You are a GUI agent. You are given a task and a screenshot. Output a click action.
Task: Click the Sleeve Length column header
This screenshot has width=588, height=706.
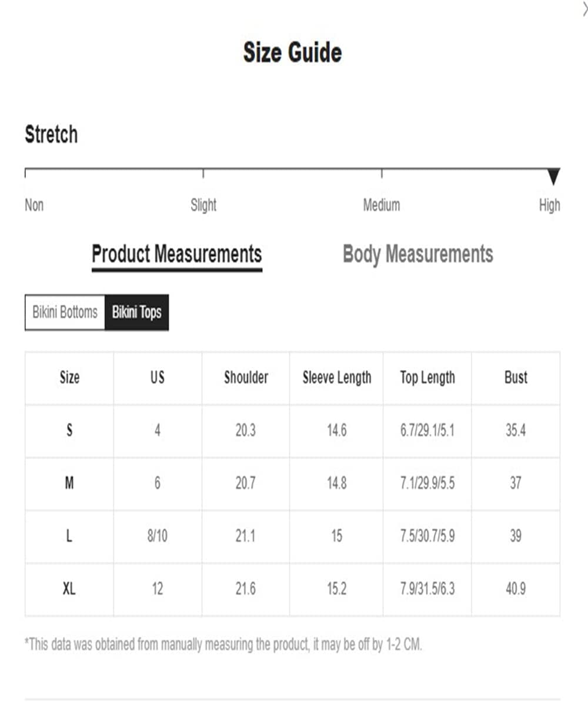point(337,378)
